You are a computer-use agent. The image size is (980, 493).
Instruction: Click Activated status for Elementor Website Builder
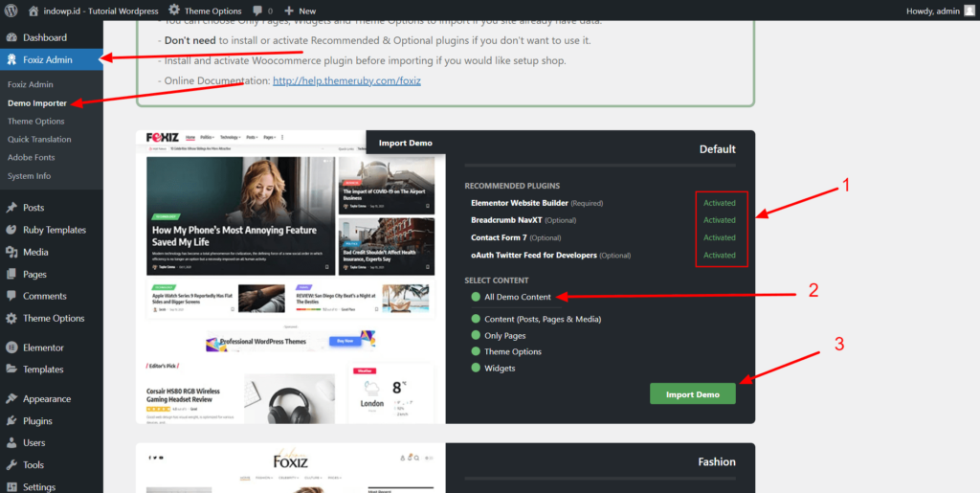click(x=720, y=203)
